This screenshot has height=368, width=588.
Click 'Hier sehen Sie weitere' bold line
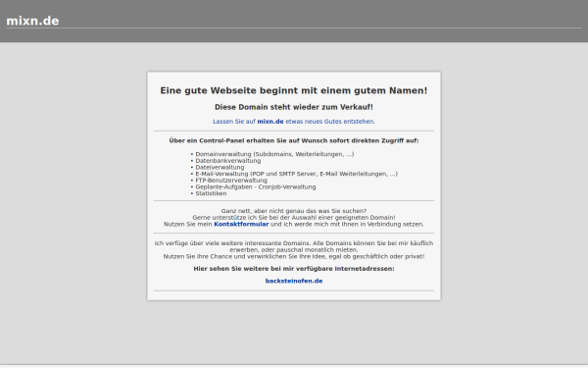click(x=294, y=269)
